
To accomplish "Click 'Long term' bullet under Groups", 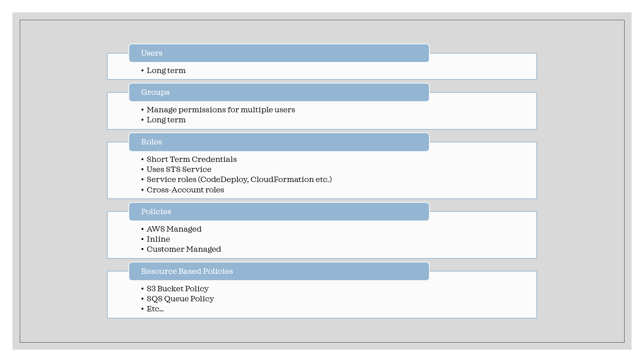I will click(166, 120).
